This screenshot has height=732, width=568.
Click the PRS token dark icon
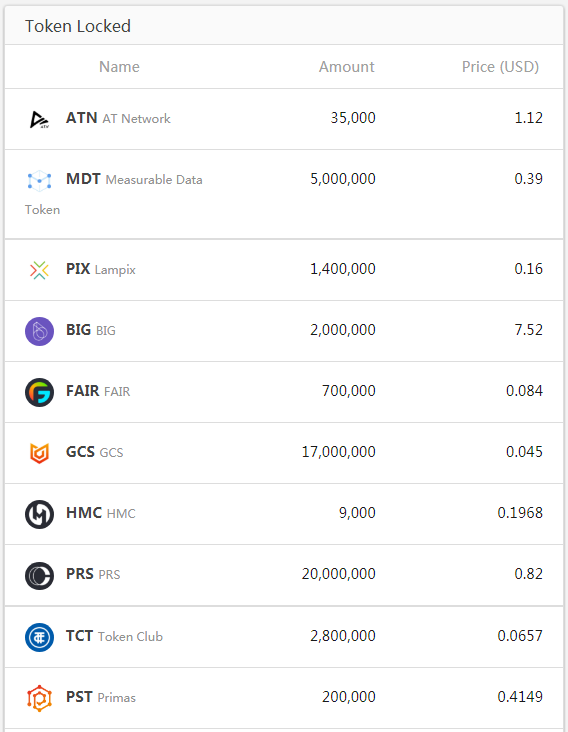(39, 576)
